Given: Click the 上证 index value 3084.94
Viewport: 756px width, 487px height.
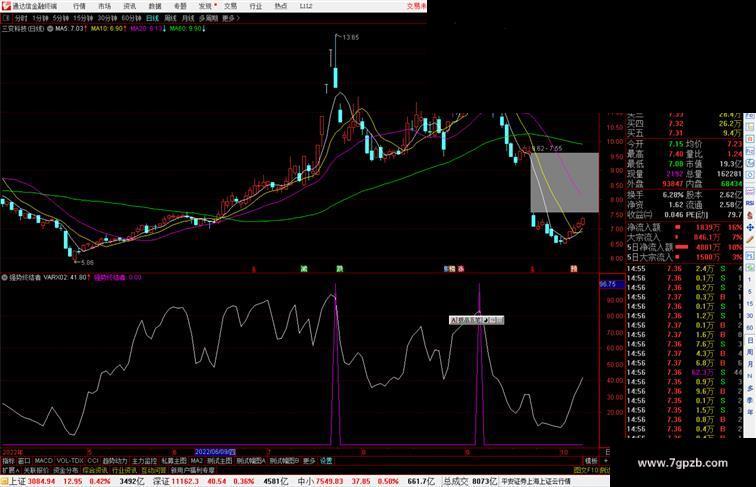Looking at the screenshot, I should (41, 481).
